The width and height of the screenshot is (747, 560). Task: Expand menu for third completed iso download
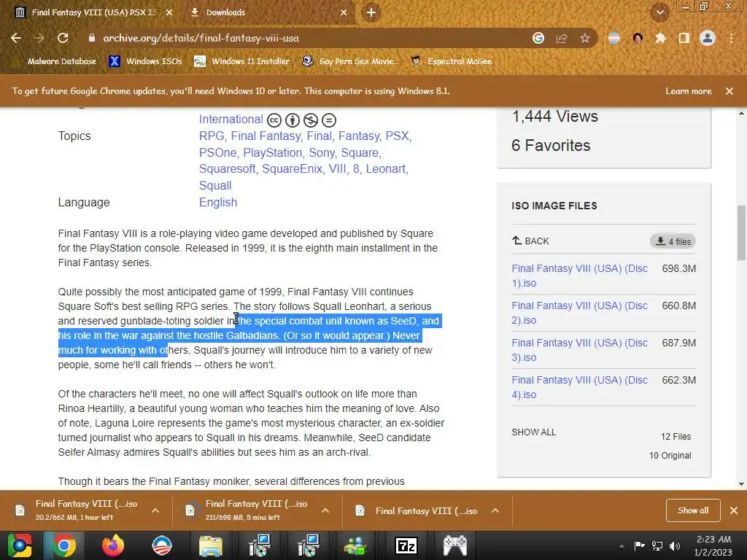point(495,510)
